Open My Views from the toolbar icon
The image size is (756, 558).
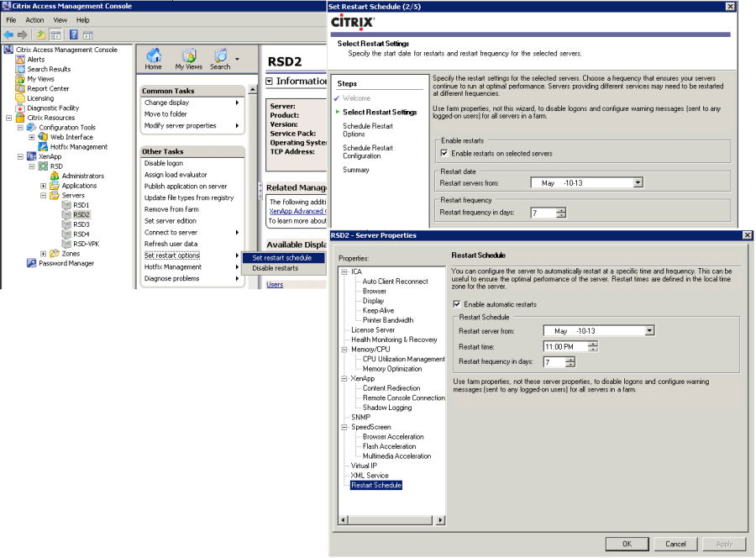point(188,56)
